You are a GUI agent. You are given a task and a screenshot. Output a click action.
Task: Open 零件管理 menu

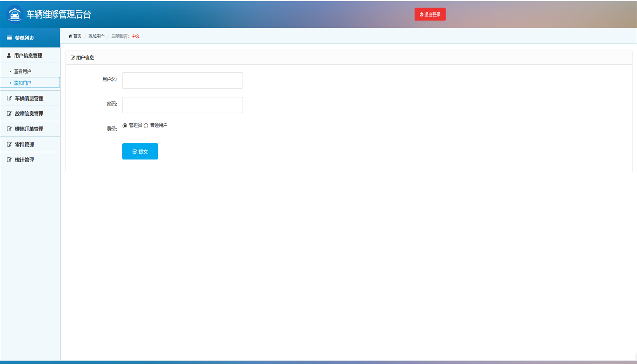click(30, 145)
